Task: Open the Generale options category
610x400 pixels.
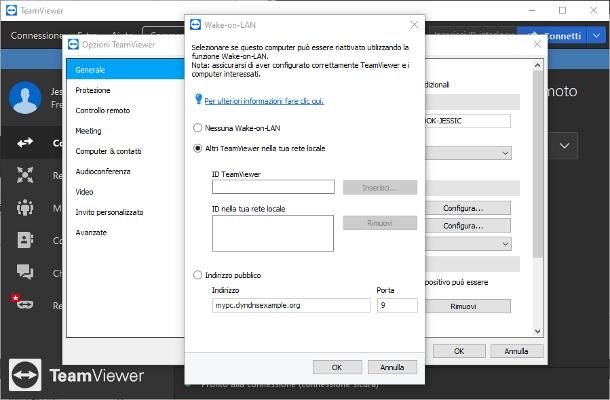Action: point(125,70)
